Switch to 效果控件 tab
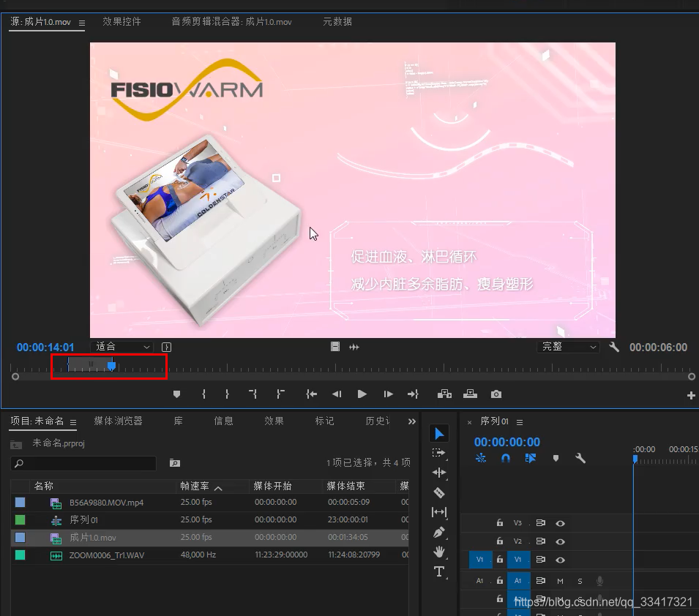Screen dimensions: 699x616 point(122,21)
